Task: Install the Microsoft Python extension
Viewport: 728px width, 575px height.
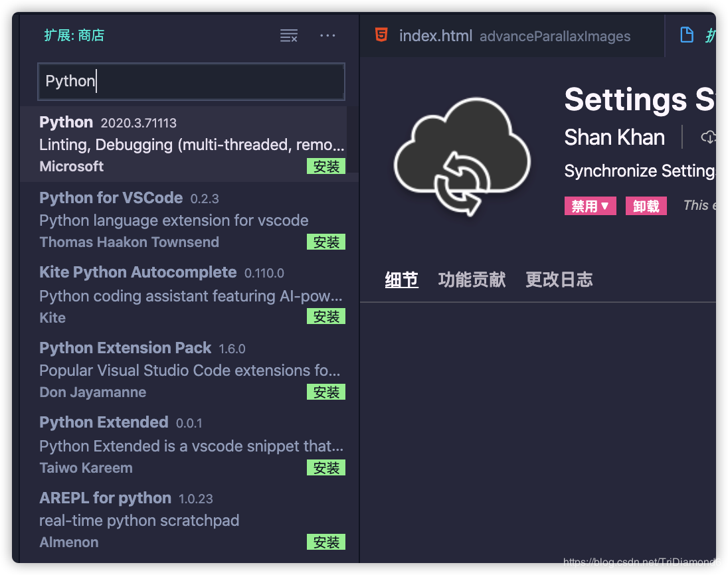Action: (x=326, y=166)
